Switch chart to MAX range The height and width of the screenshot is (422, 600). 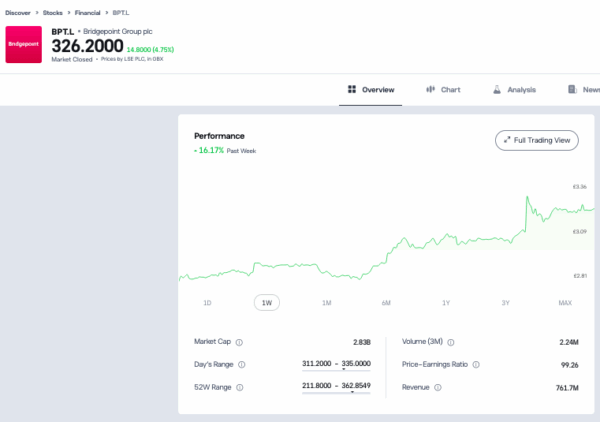pyautogui.click(x=565, y=303)
